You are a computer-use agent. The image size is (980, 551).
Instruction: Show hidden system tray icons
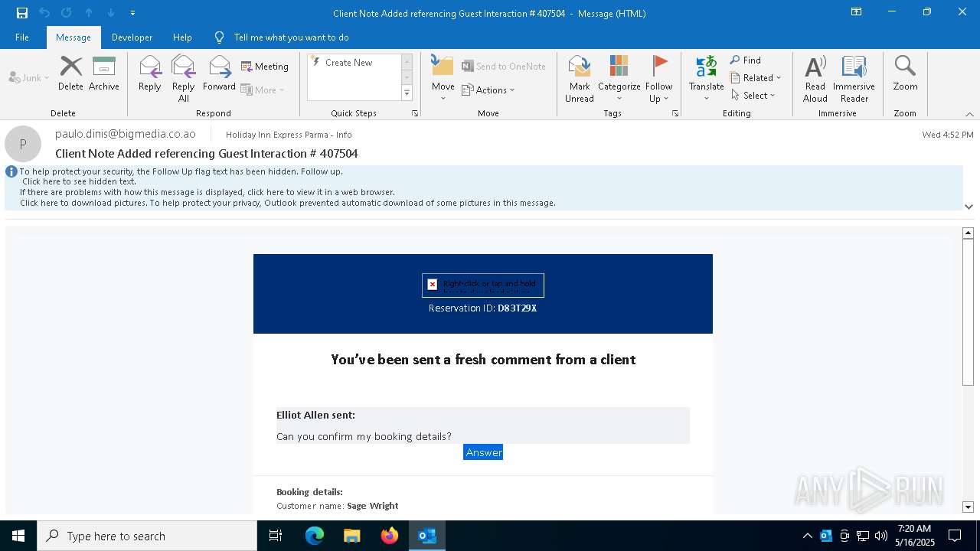point(807,536)
